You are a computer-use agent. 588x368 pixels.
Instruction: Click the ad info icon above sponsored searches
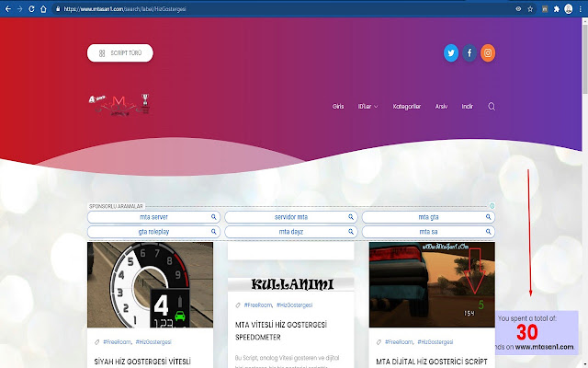click(x=492, y=206)
